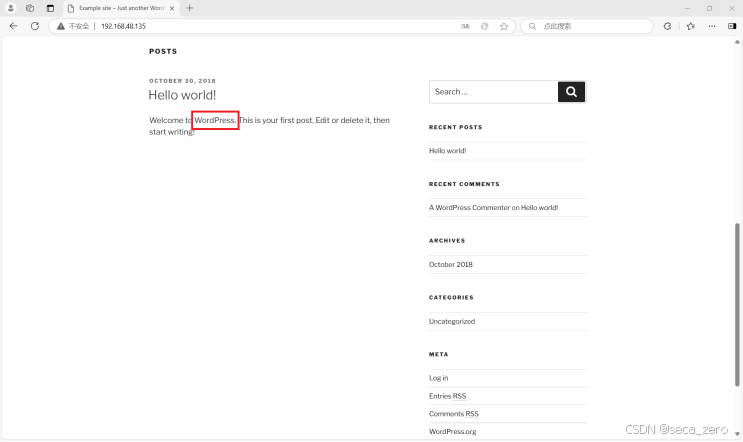743x442 pixels.
Task: Select the Example site browser tab
Action: pyautogui.click(x=121, y=8)
